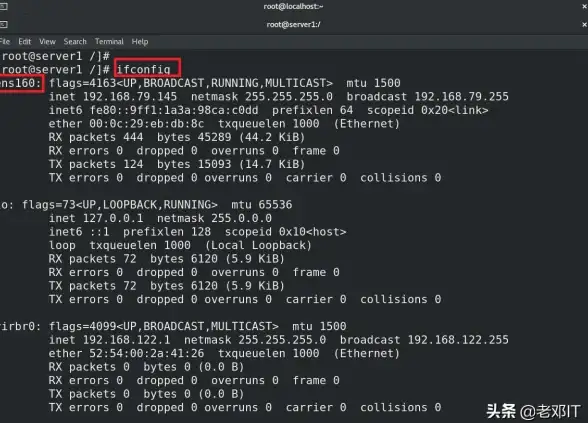Close the root@localhost terminal window
The height and width of the screenshot is (423, 588).
[584, 6]
